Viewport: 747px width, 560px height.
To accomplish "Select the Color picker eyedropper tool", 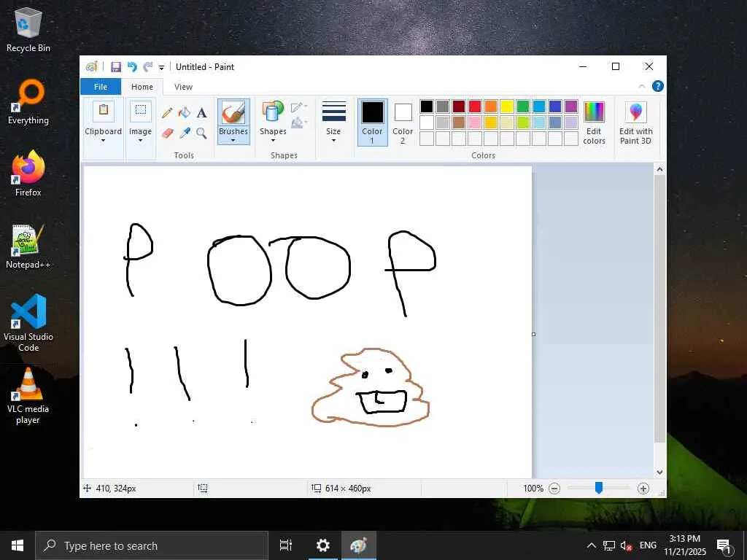I will (185, 133).
